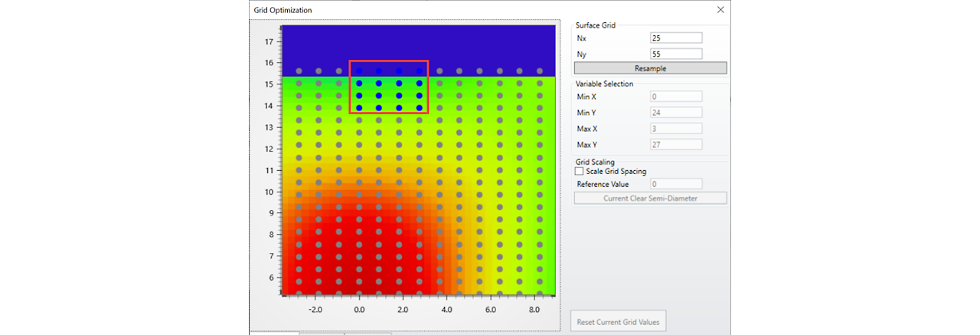Click the x-axis label 4.0
The height and width of the screenshot is (335, 980).
[447, 310]
